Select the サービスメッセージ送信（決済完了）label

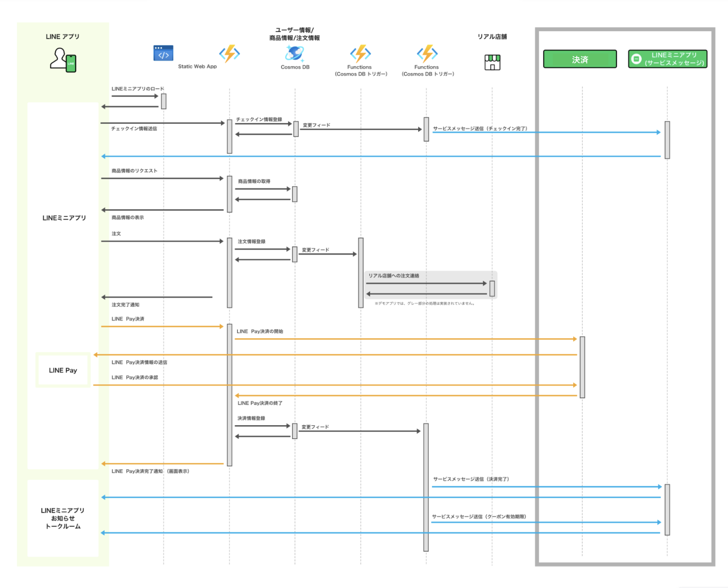[x=471, y=479]
